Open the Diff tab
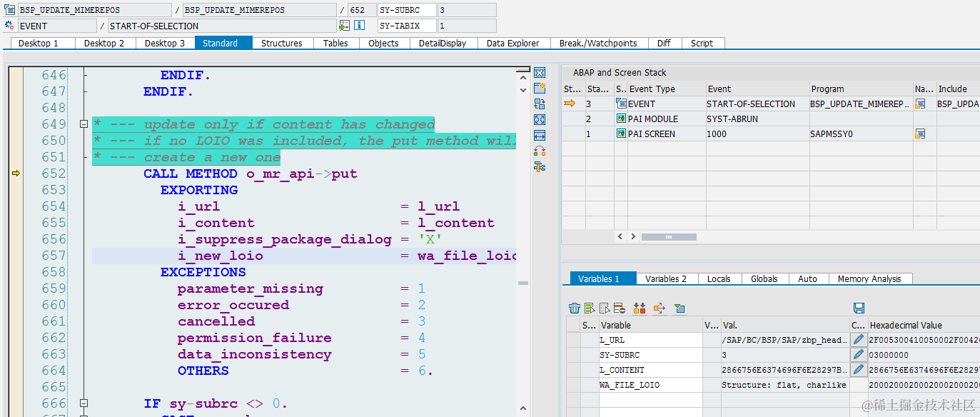Viewport: 980px width, 417px height. (664, 43)
